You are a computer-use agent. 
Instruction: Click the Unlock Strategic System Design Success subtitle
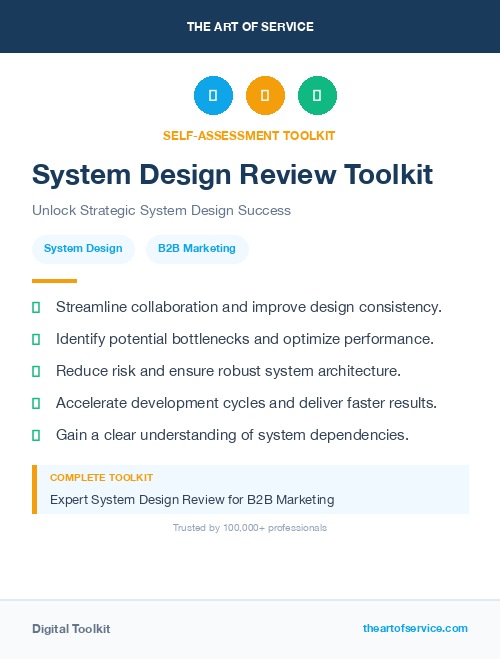pyautogui.click(x=161, y=210)
